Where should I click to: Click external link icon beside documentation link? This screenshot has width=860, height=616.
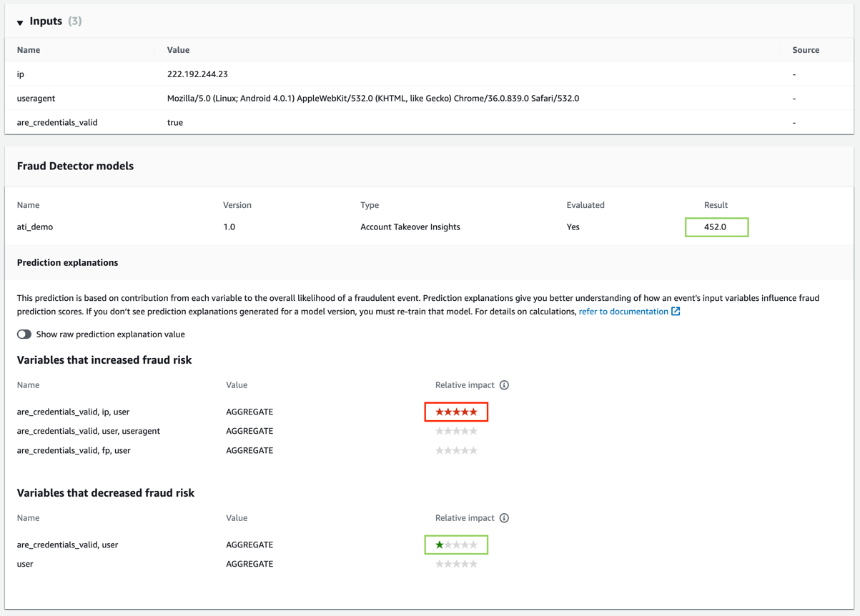point(676,312)
